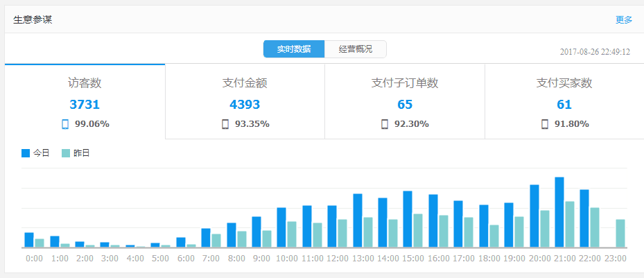This screenshot has height=278, width=644.
Task: Click the teal 昨日 legend color square
Action: [66, 153]
